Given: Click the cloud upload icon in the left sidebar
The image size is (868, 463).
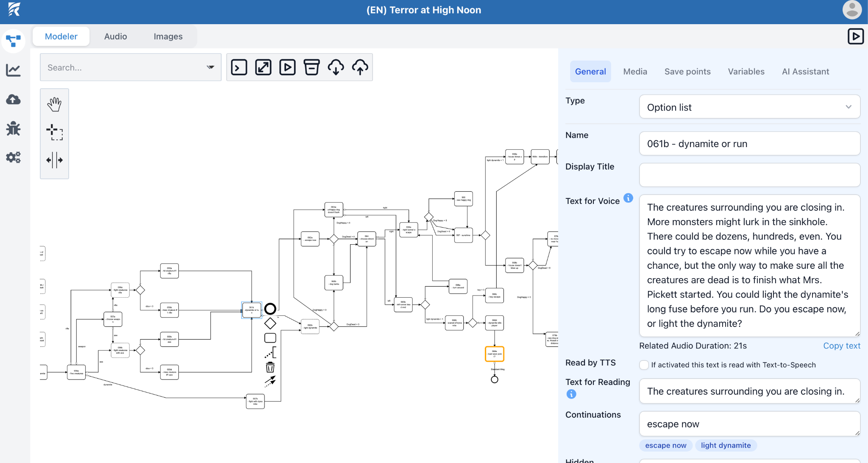Looking at the screenshot, I should tap(14, 99).
